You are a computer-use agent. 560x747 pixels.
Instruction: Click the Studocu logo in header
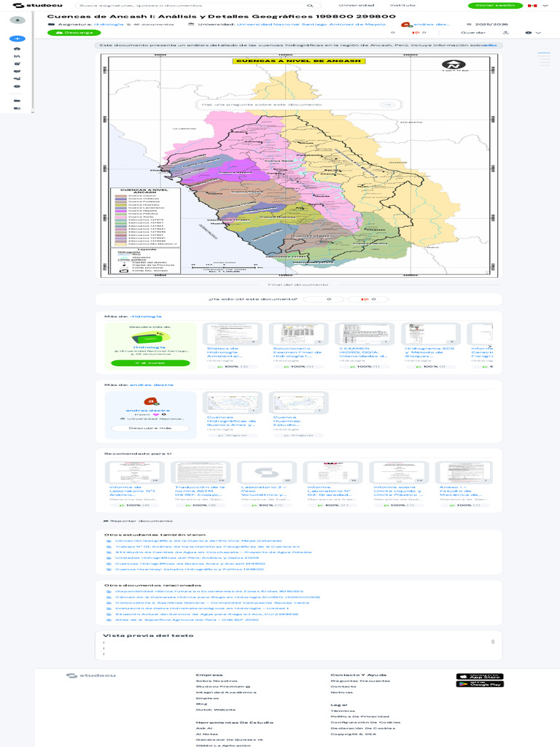[37, 5]
